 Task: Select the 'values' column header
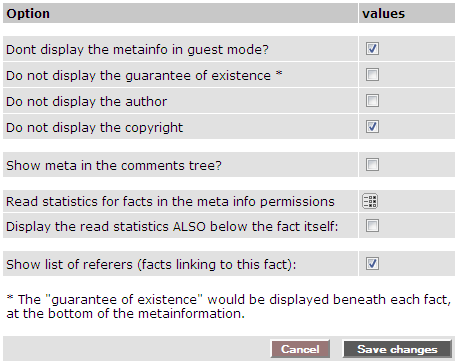384,14
